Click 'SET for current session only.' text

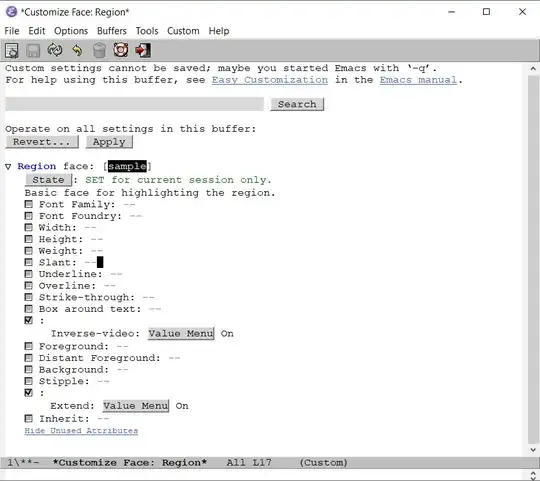coord(178,180)
